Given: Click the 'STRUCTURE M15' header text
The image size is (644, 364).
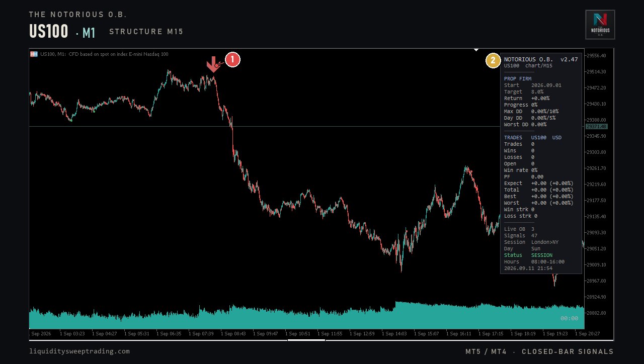Looking at the screenshot, I should (146, 32).
